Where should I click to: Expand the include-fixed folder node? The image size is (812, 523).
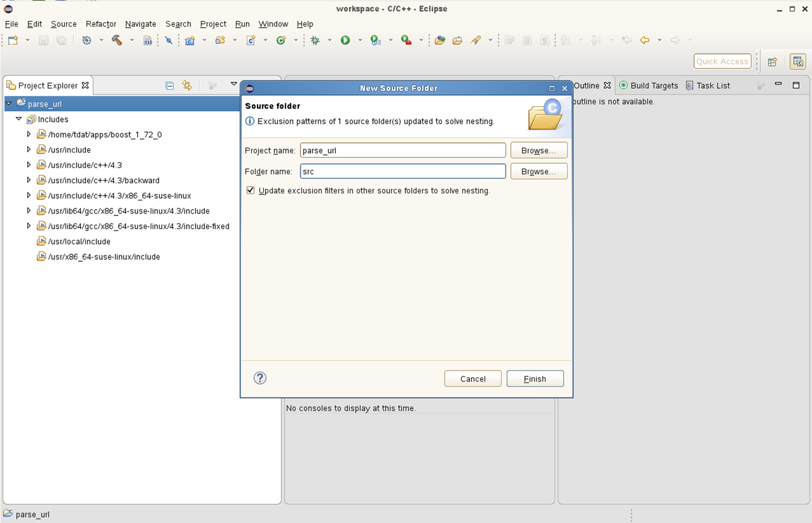click(x=28, y=226)
